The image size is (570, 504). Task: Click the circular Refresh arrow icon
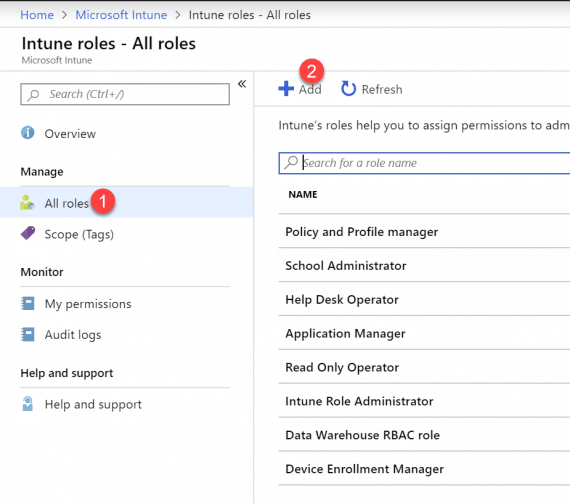[348, 89]
